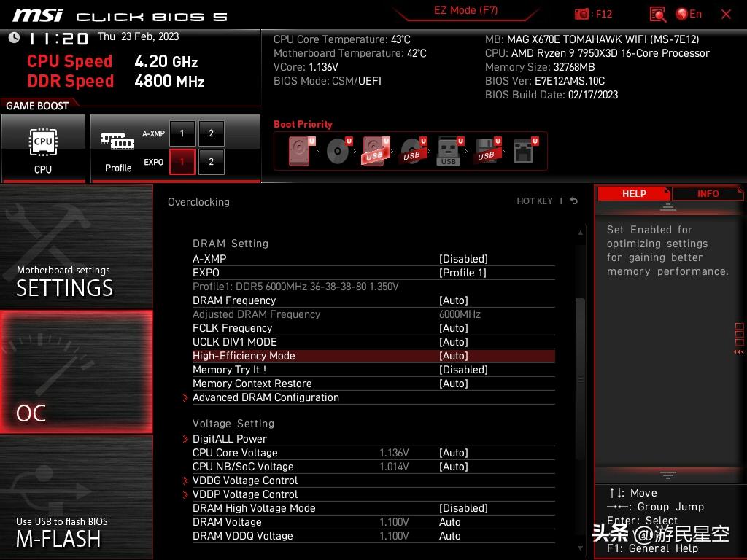Screen dimensions: 747x560
Task: Switch to EZ Mode
Action: point(465,10)
